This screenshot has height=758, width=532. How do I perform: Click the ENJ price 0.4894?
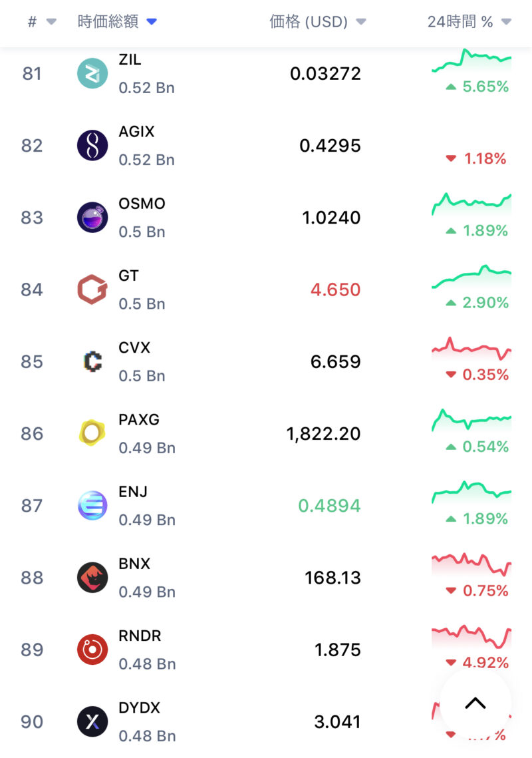(329, 506)
